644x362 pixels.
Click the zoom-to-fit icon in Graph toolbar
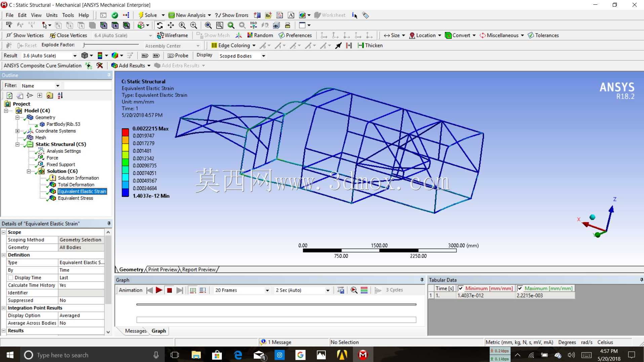coord(354,290)
